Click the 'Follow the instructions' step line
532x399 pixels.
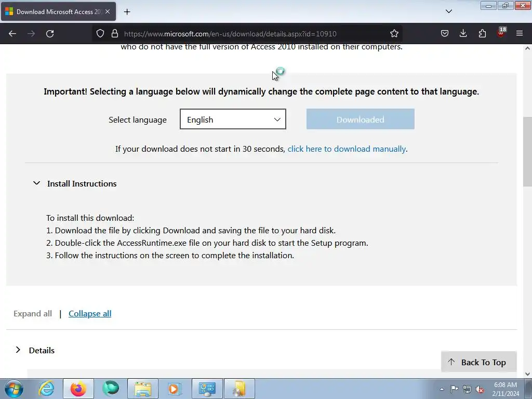[x=170, y=255]
